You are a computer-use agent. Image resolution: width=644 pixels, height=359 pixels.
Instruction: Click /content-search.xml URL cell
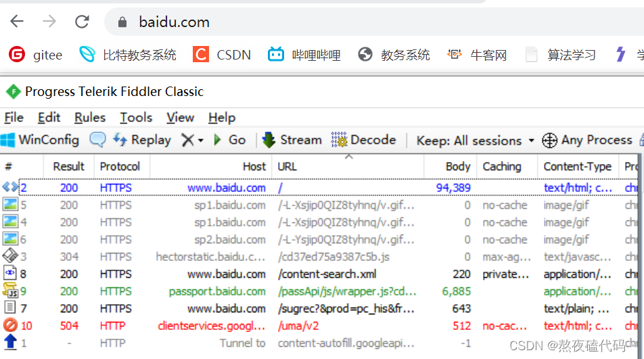pyautogui.click(x=327, y=274)
